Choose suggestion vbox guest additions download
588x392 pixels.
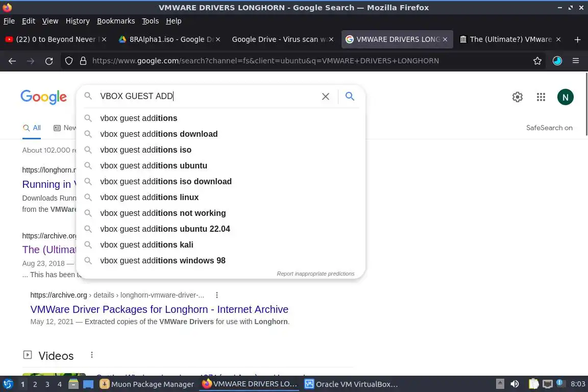click(x=220, y=134)
